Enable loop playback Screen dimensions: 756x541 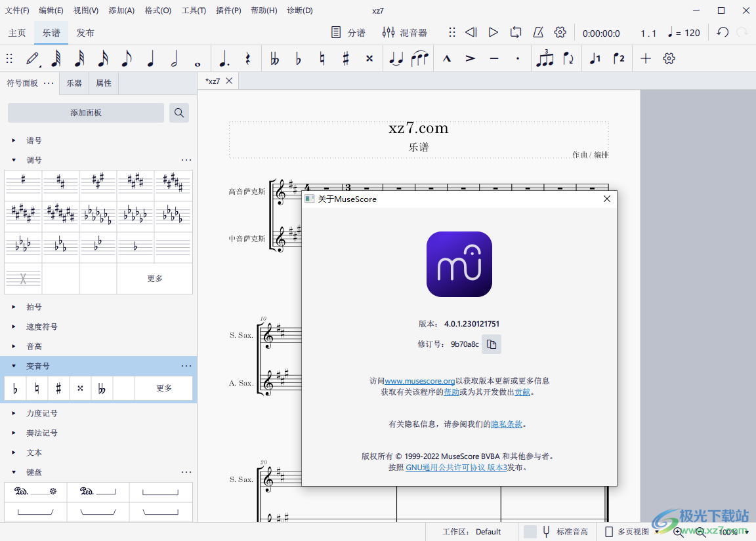[516, 32]
